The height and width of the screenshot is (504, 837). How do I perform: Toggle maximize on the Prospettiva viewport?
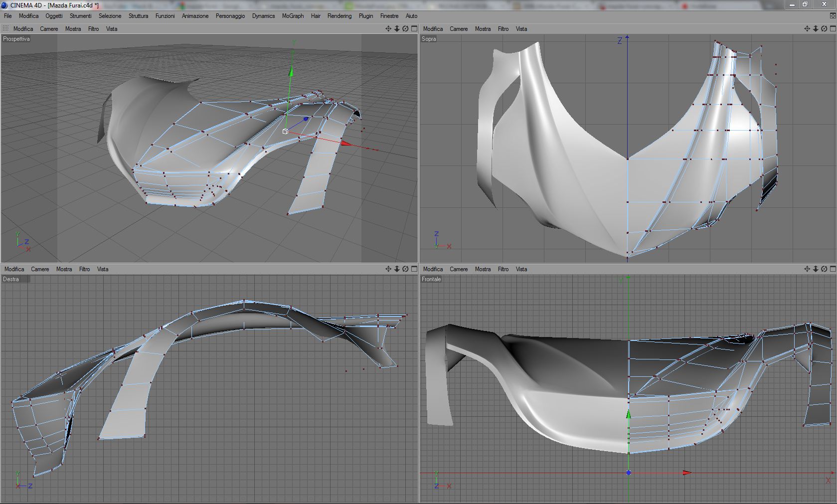tap(414, 29)
